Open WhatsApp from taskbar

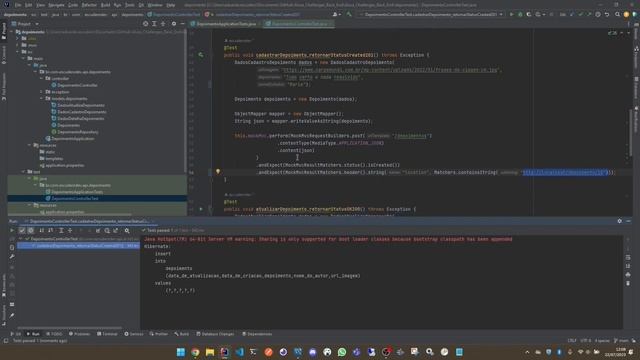coord(342,352)
